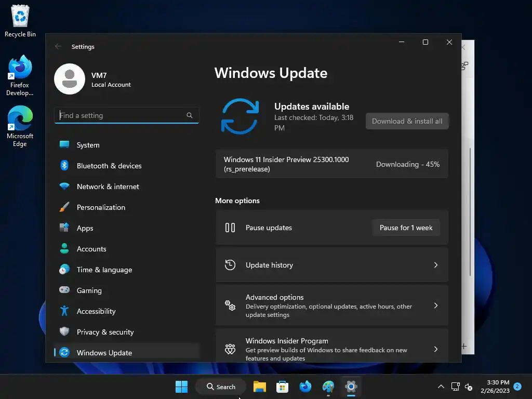
Task: Open the Windows Insider Program entry
Action: tap(332, 345)
